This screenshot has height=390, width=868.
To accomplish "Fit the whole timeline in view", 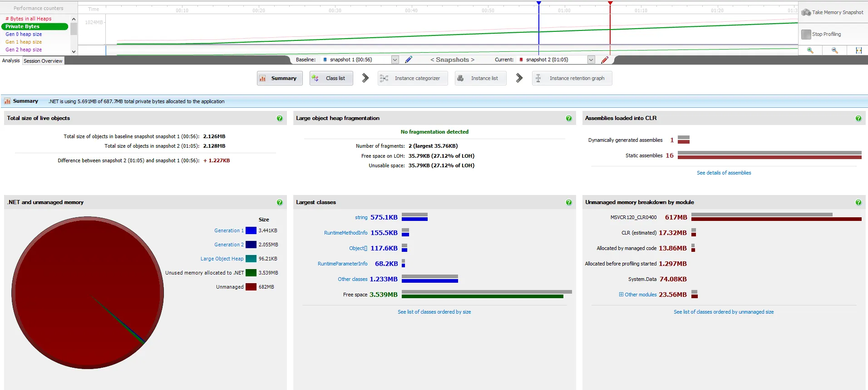I will tap(858, 50).
